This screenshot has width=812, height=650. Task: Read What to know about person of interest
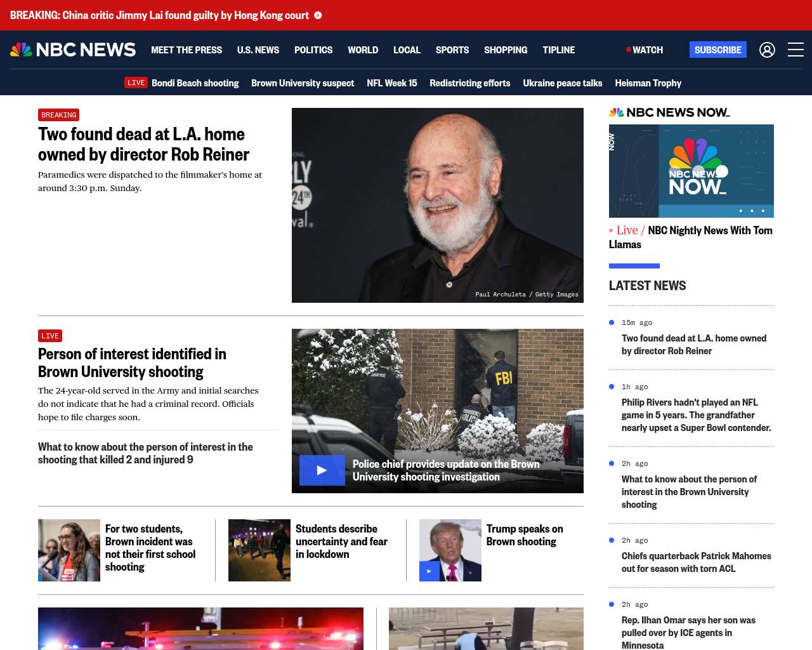[x=145, y=453]
